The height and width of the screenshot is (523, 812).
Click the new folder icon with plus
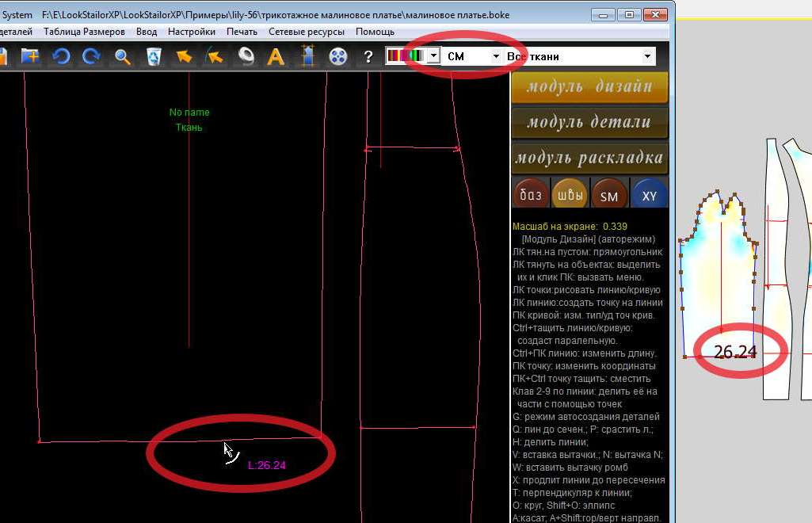pos(31,56)
